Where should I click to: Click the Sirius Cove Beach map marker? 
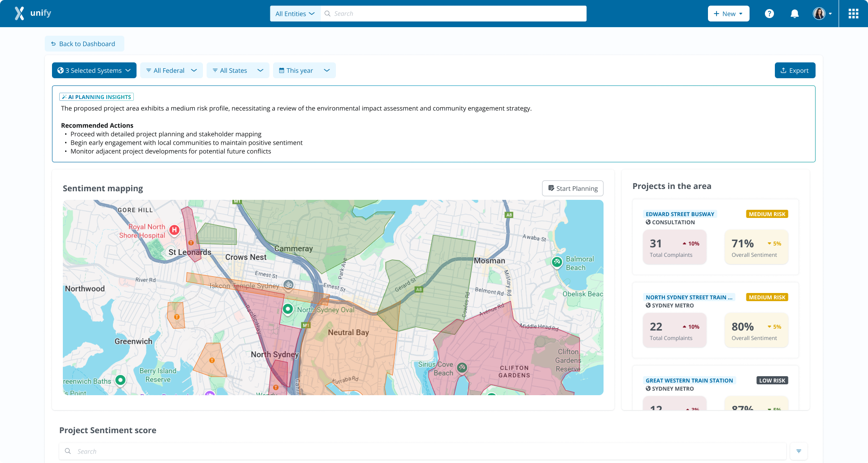(462, 368)
